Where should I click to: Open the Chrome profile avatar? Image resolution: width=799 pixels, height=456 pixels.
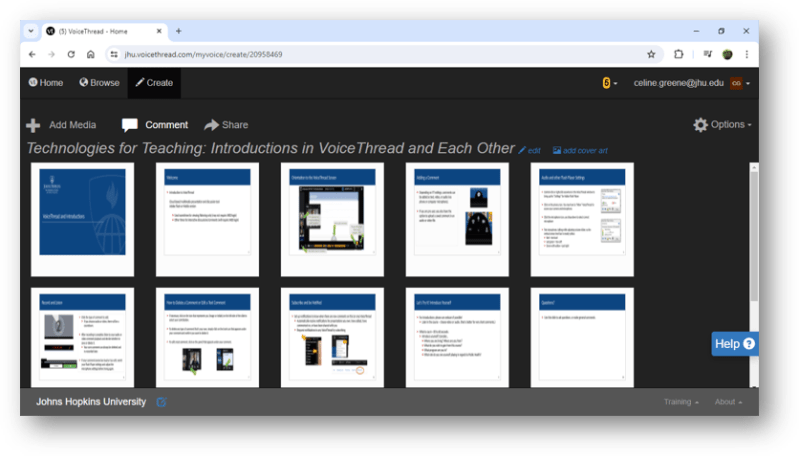coord(727,54)
